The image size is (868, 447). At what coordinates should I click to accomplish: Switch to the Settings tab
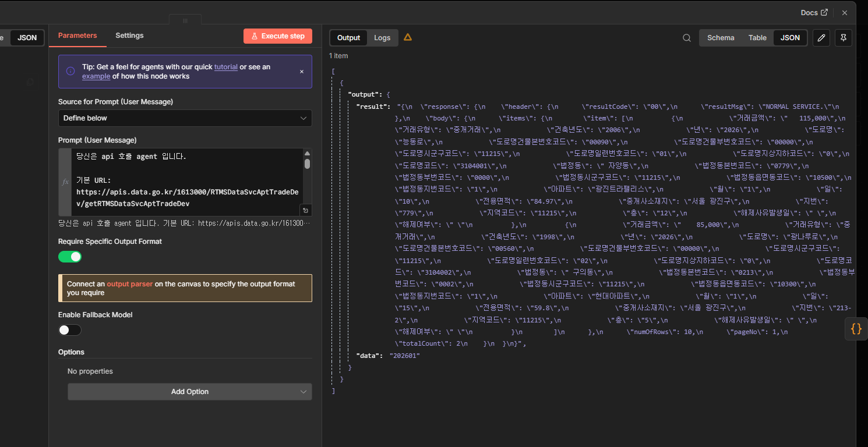click(x=129, y=36)
